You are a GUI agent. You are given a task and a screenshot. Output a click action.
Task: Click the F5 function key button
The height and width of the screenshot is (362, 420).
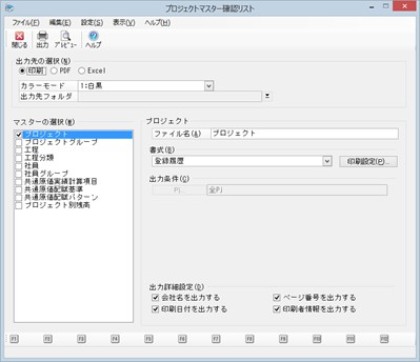click(148, 339)
